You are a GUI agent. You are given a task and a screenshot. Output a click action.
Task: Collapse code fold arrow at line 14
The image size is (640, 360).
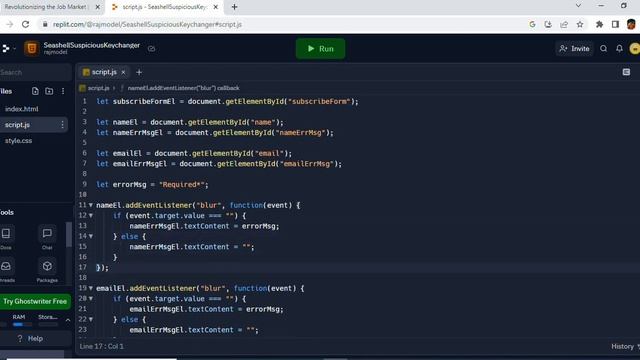(x=91, y=236)
